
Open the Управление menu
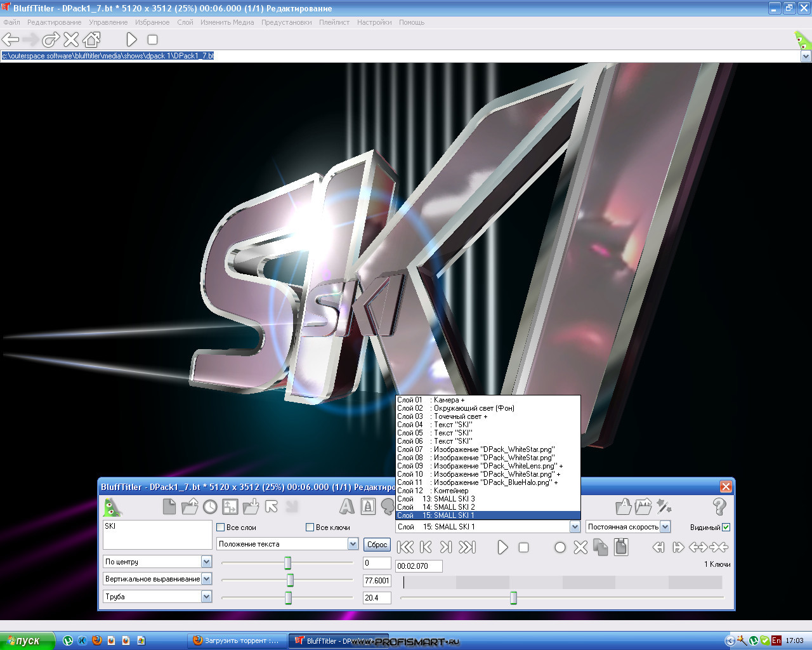[x=108, y=22]
